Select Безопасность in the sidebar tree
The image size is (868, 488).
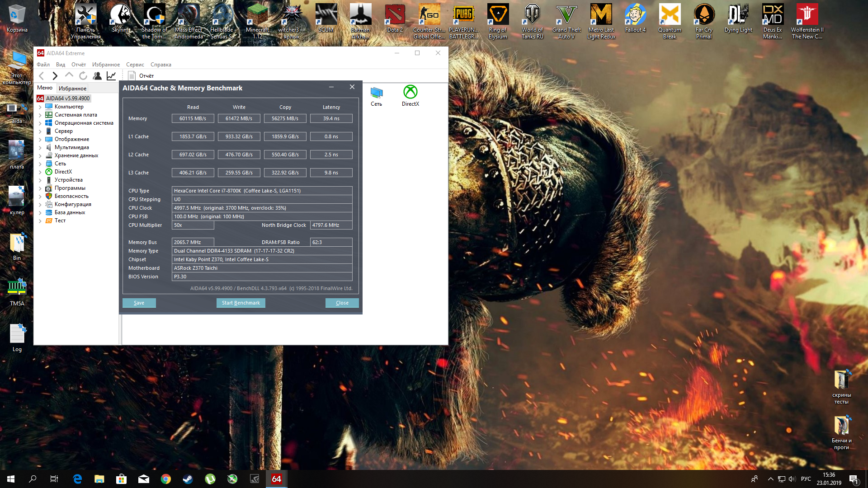click(71, 196)
